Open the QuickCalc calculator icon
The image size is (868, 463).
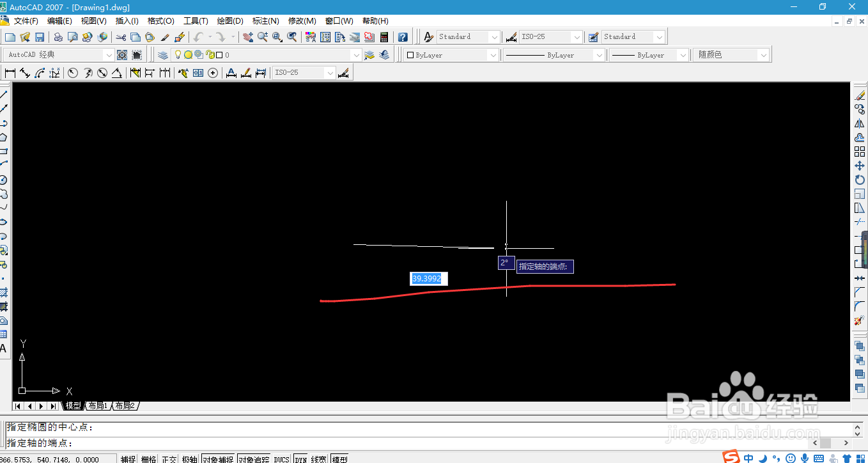pyautogui.click(x=384, y=37)
